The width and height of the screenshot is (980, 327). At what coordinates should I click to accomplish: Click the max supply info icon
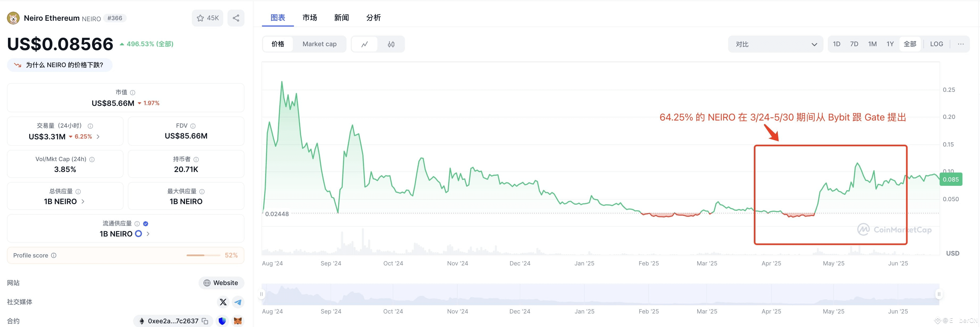click(202, 191)
